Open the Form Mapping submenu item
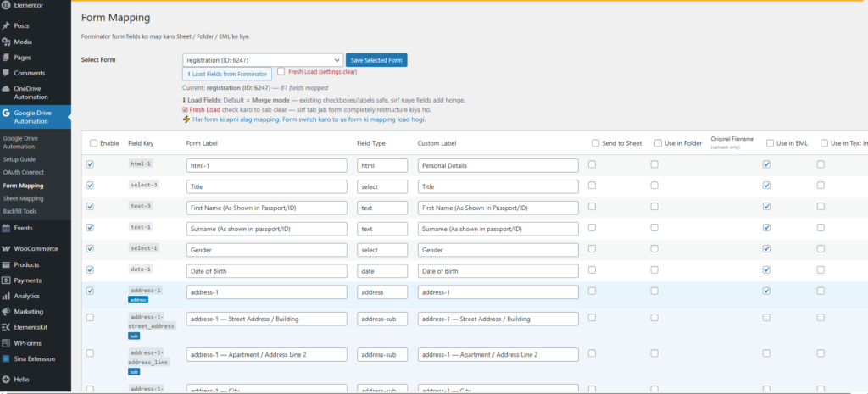The height and width of the screenshot is (394, 868). pos(23,186)
